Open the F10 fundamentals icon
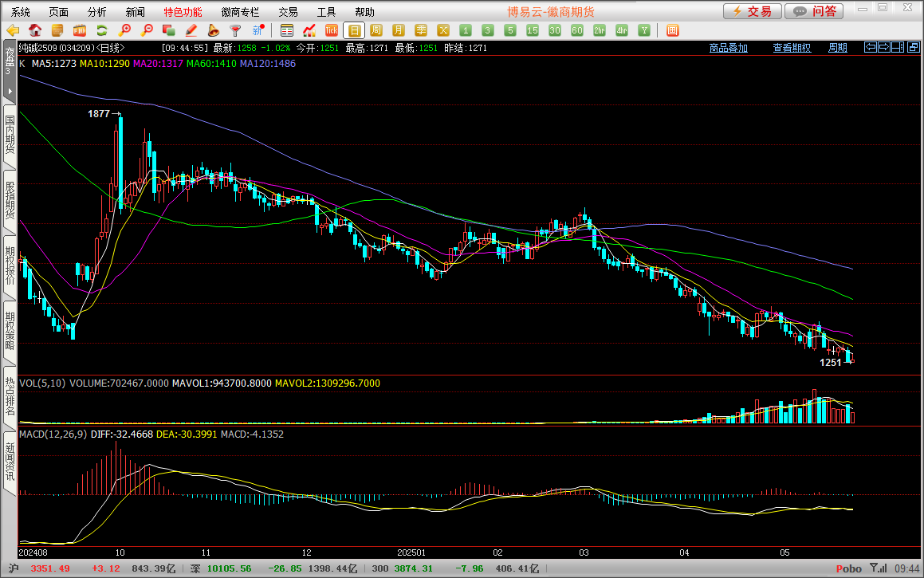Image resolution: width=924 pixels, height=578 pixels. [x=80, y=30]
